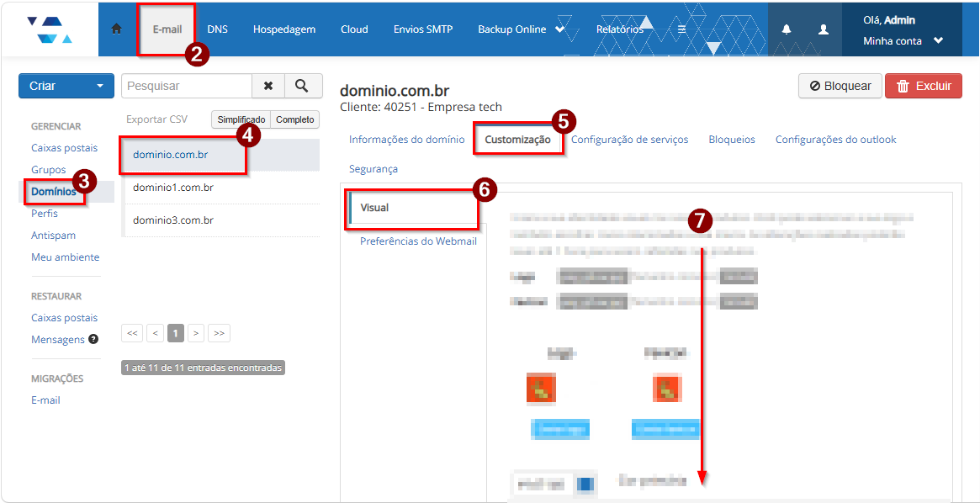Screen dimensions: 980x503
Task: Open the Mensagens help question icon
Action: tap(93, 339)
